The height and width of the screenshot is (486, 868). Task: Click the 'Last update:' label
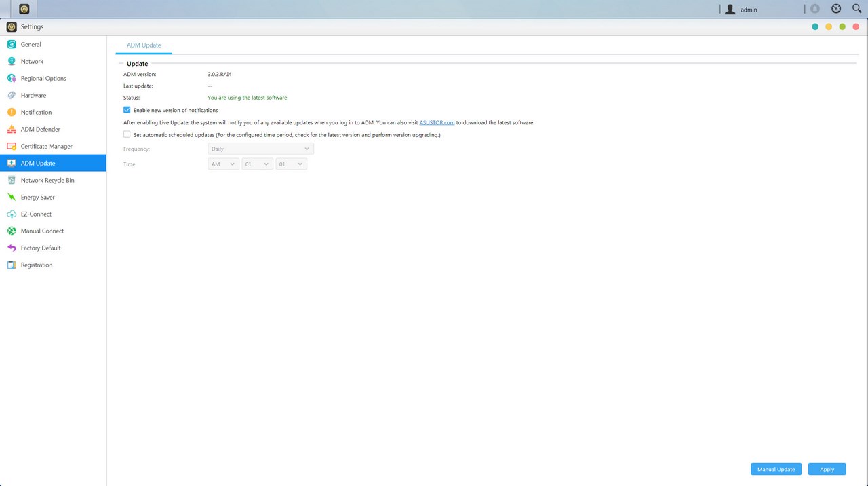(138, 86)
